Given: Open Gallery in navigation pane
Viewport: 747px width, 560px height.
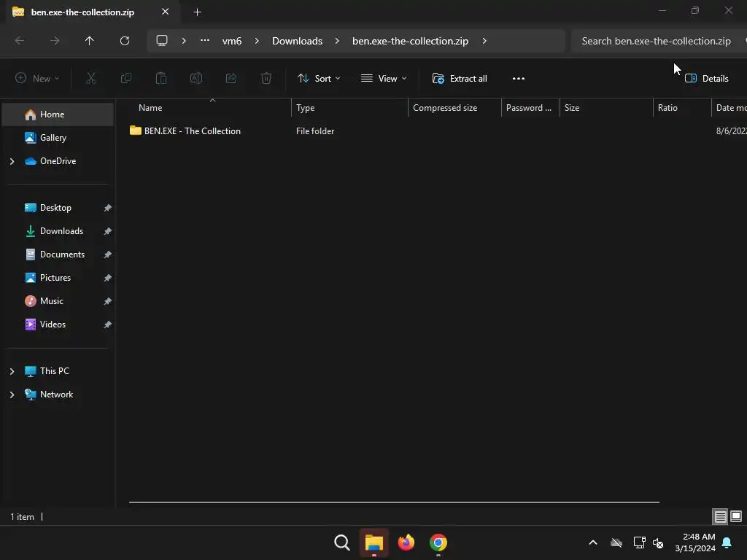Looking at the screenshot, I should (x=53, y=138).
